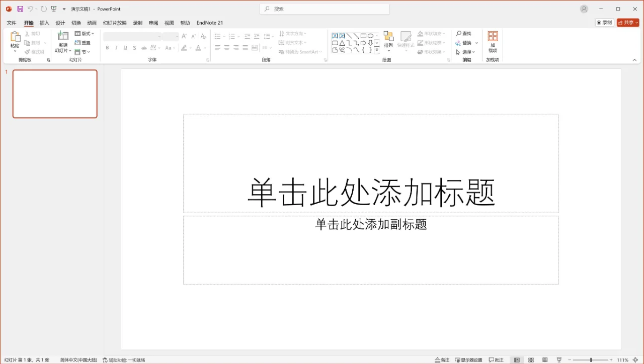This screenshot has width=644, height=364.
Task: Toggle the 备注 (Notes) pane
Action: (442, 360)
